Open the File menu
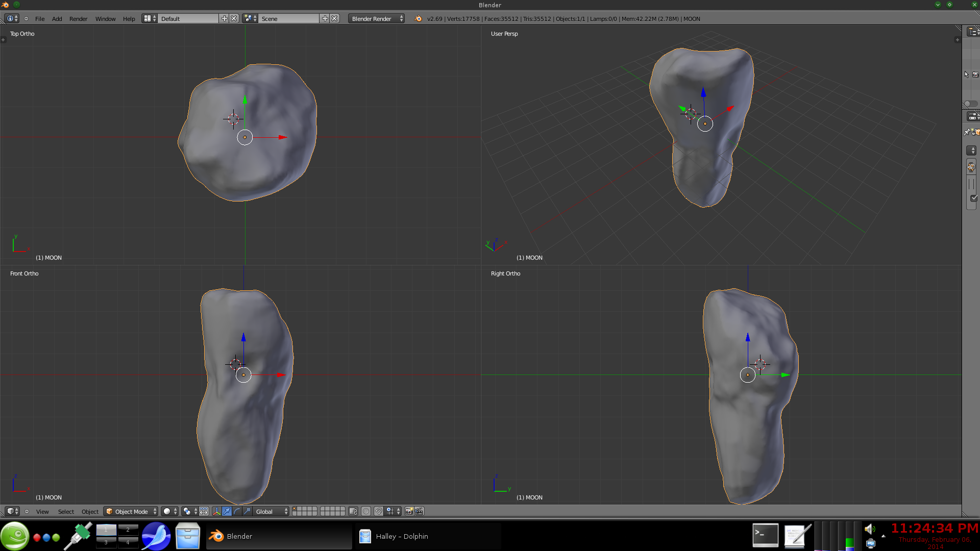 pos(40,19)
